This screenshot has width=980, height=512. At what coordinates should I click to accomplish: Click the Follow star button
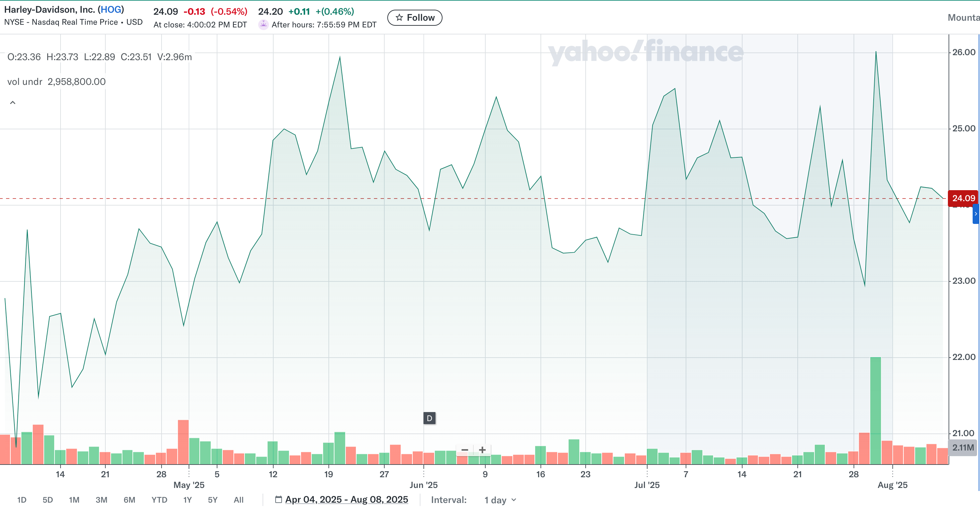pos(414,18)
